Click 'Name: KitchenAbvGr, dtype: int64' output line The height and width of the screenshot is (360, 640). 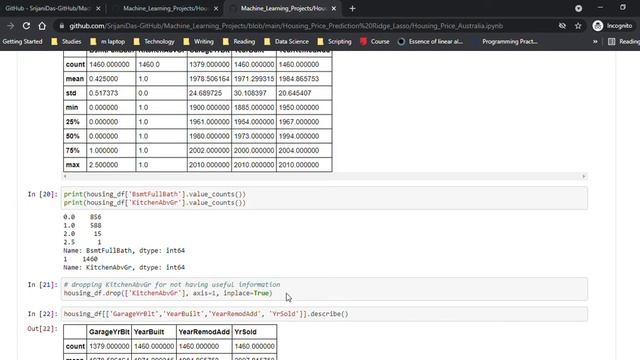pos(124,267)
